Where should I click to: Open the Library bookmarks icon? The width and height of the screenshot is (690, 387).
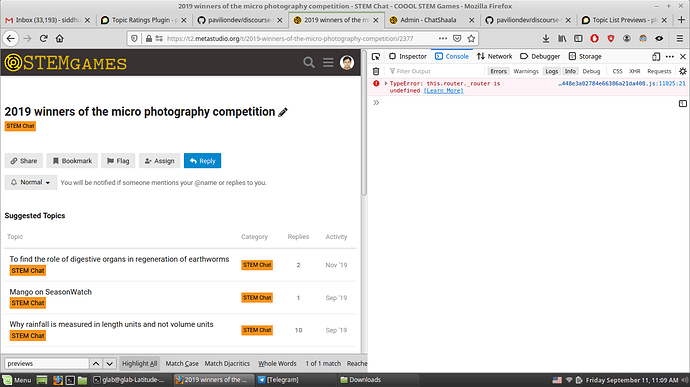click(562, 39)
